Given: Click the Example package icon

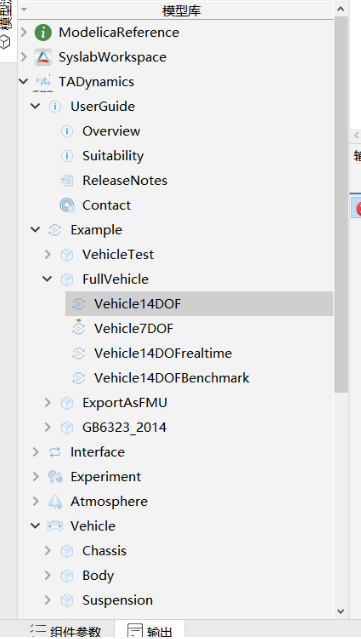Looking at the screenshot, I should tap(55, 230).
